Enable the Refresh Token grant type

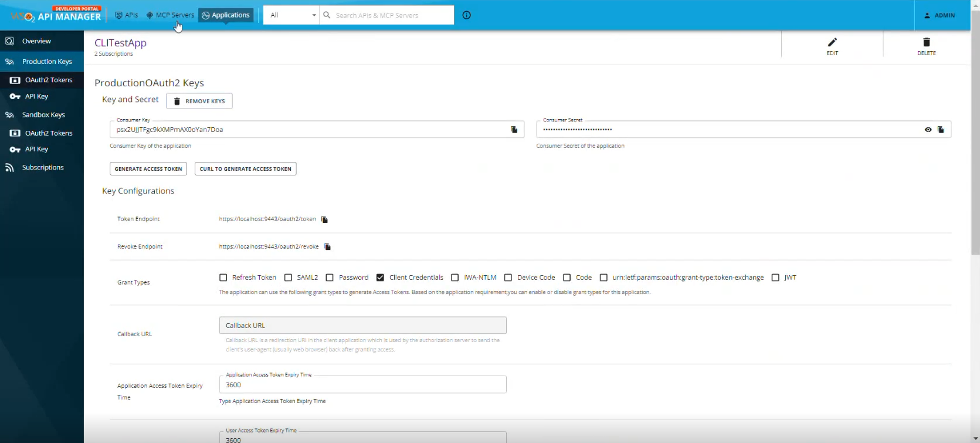[223, 278]
